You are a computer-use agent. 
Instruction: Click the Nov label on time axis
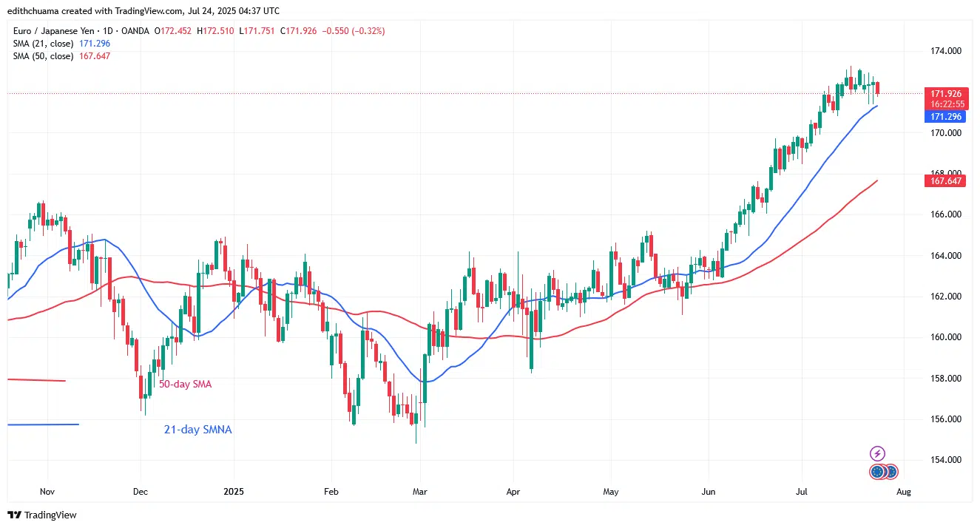pyautogui.click(x=47, y=491)
